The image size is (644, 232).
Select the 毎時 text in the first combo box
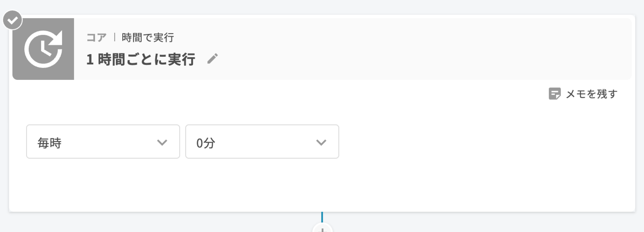[x=50, y=143]
